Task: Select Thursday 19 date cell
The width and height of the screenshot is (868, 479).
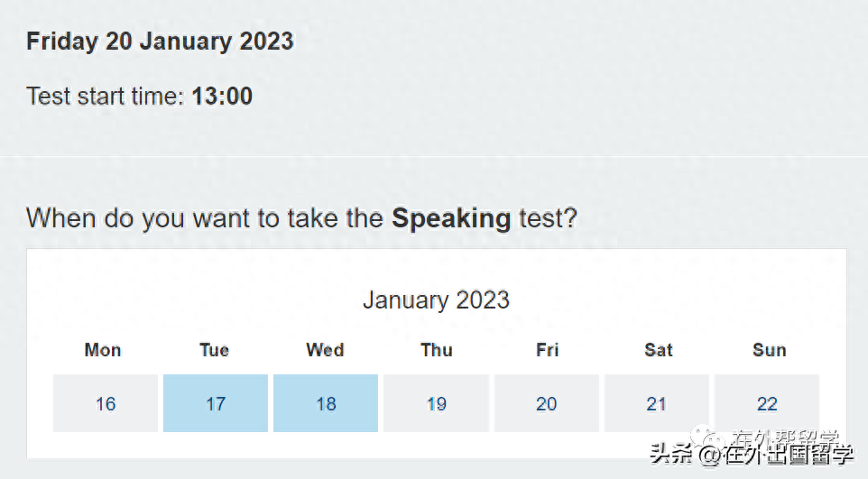Action: coord(436,403)
